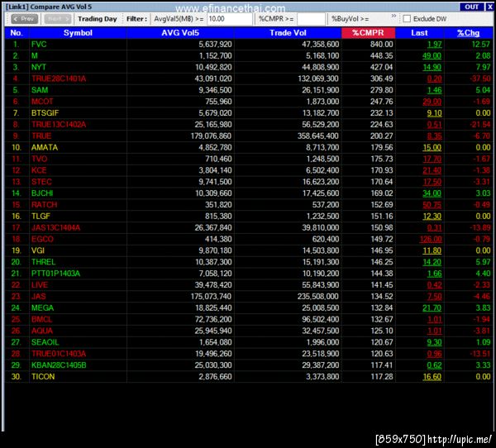Select the BMCL symbol
Screen dimensions: 496x448
(42, 319)
